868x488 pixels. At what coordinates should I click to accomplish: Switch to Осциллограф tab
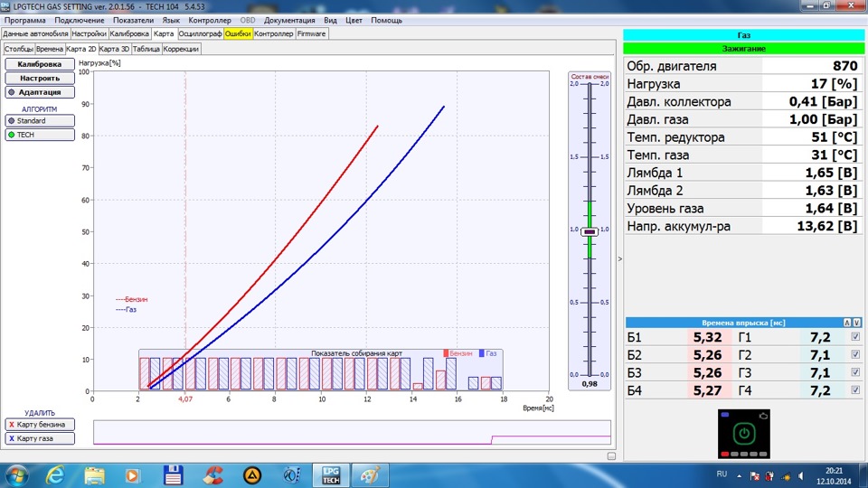[200, 33]
